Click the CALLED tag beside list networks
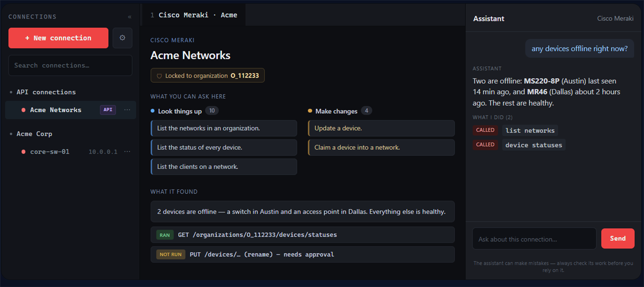 [x=485, y=130]
